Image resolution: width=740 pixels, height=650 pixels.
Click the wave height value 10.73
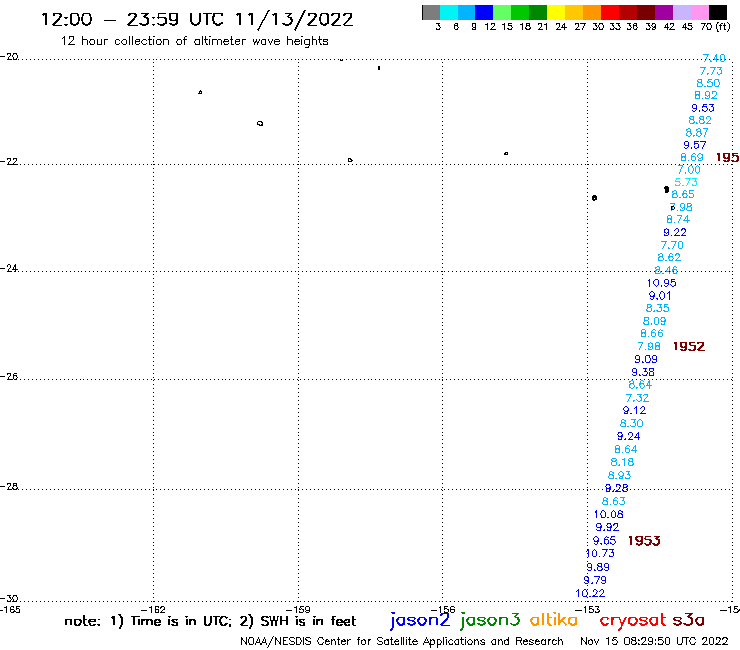pyautogui.click(x=600, y=553)
